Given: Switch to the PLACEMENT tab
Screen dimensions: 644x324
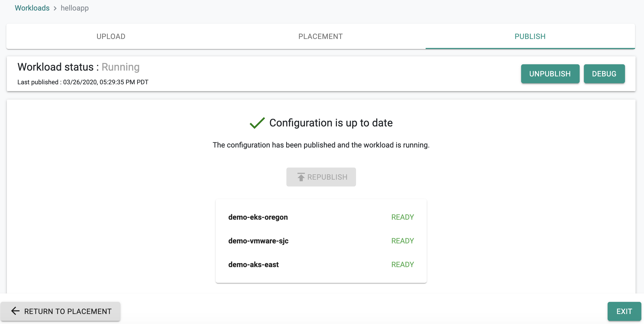Looking at the screenshot, I should [320, 36].
